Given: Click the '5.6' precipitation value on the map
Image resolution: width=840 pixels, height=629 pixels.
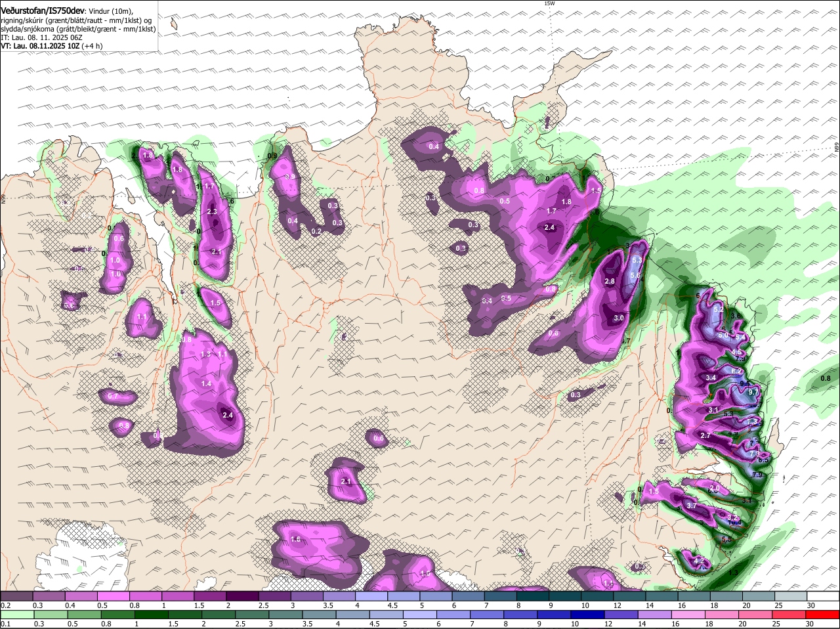Looking at the screenshot, I should coord(635,276).
